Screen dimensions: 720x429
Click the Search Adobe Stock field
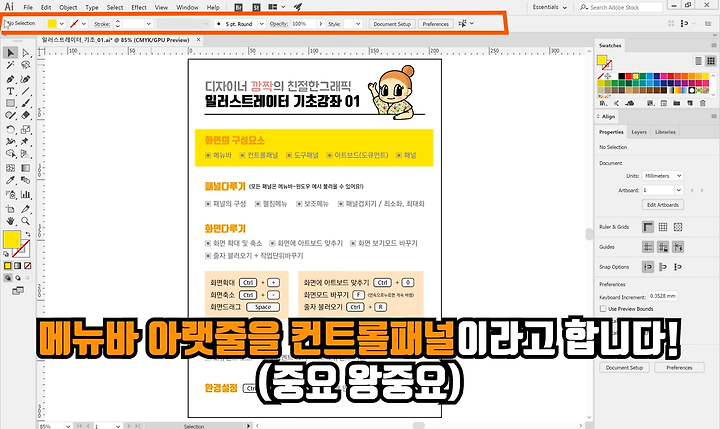pos(619,7)
